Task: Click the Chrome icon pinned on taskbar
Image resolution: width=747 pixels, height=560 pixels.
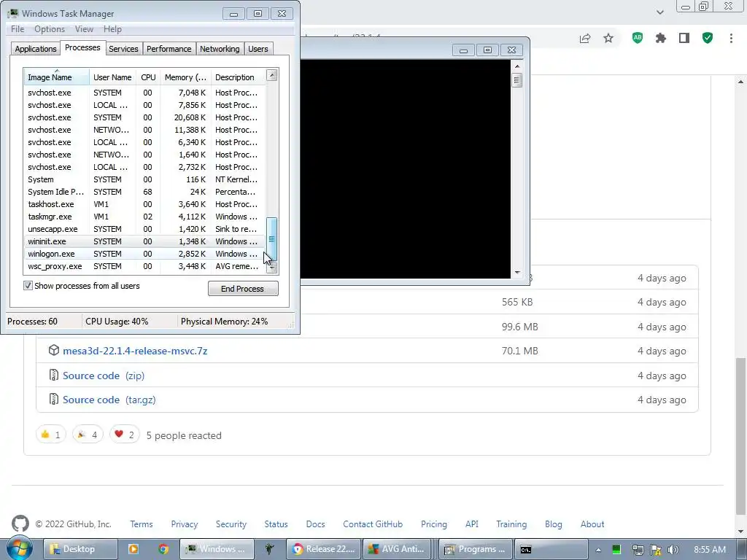Action: 163,549
